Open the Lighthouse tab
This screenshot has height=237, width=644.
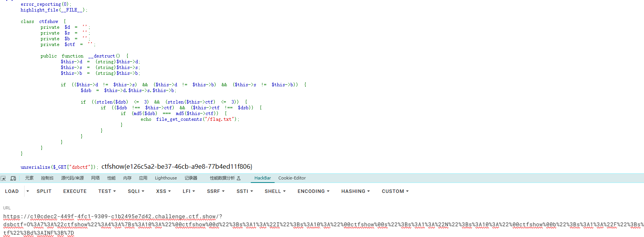coord(166,178)
